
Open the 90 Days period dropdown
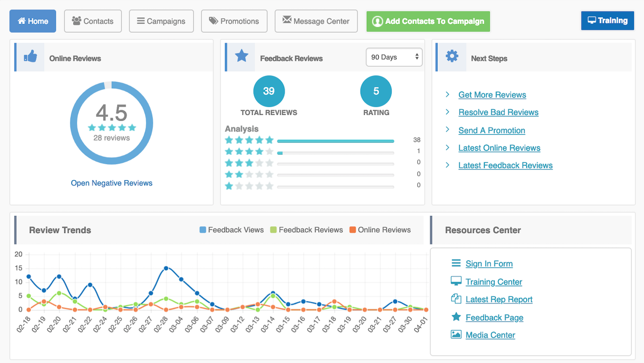click(394, 57)
